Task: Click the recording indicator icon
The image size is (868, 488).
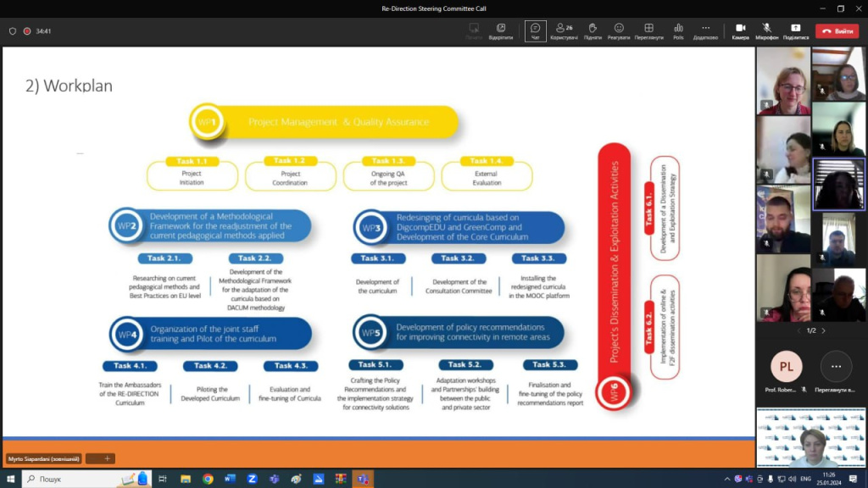Action: point(26,31)
